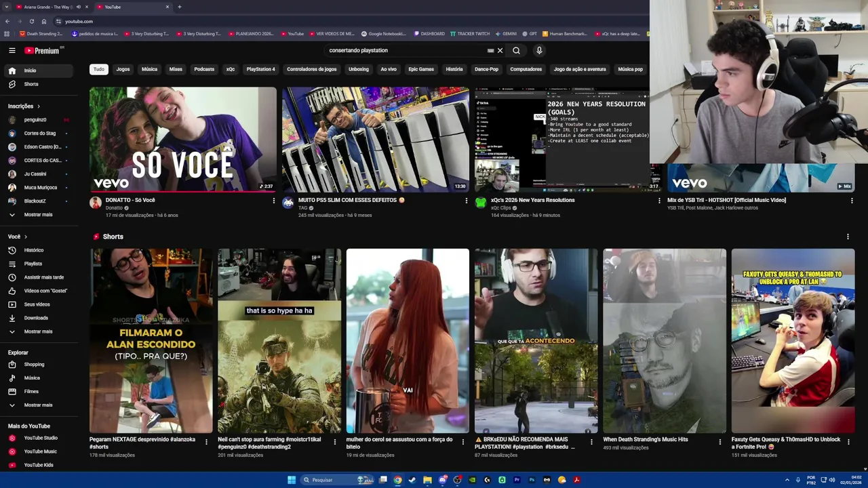Select the Jogos filter chip

pyautogui.click(x=123, y=69)
